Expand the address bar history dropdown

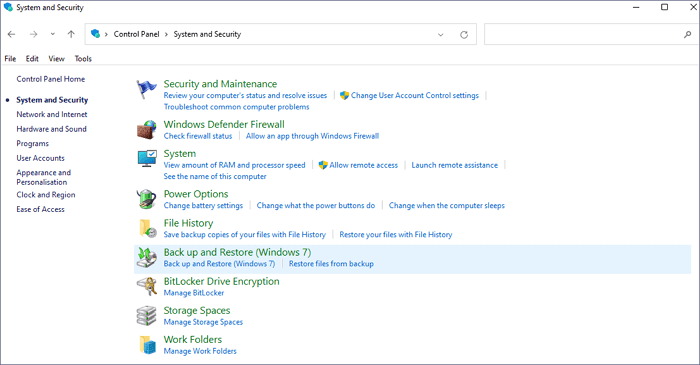[x=441, y=34]
